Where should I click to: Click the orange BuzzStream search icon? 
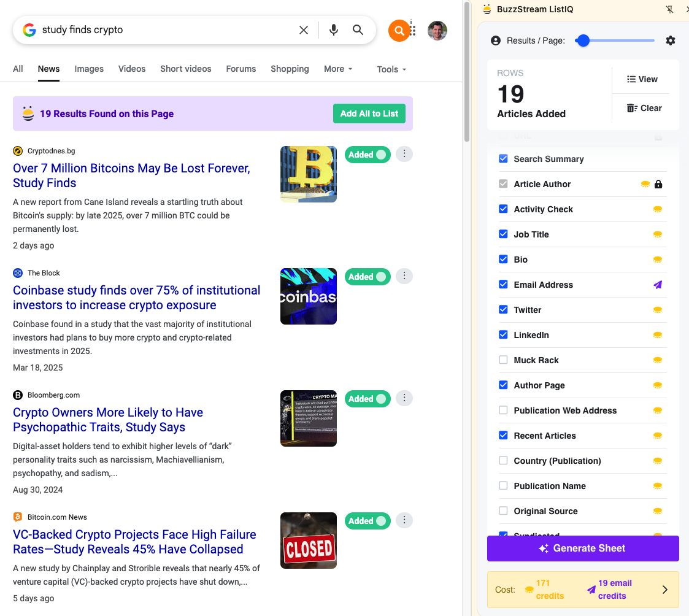point(399,31)
